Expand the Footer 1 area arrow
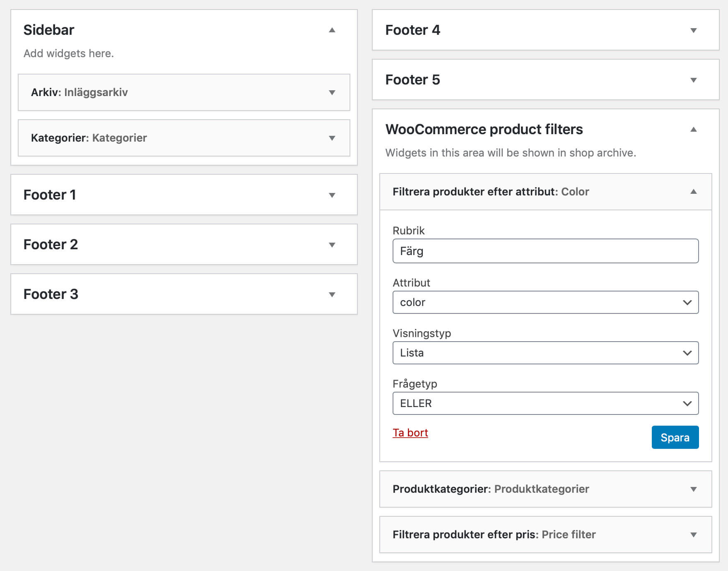This screenshot has width=728, height=571. click(x=332, y=195)
